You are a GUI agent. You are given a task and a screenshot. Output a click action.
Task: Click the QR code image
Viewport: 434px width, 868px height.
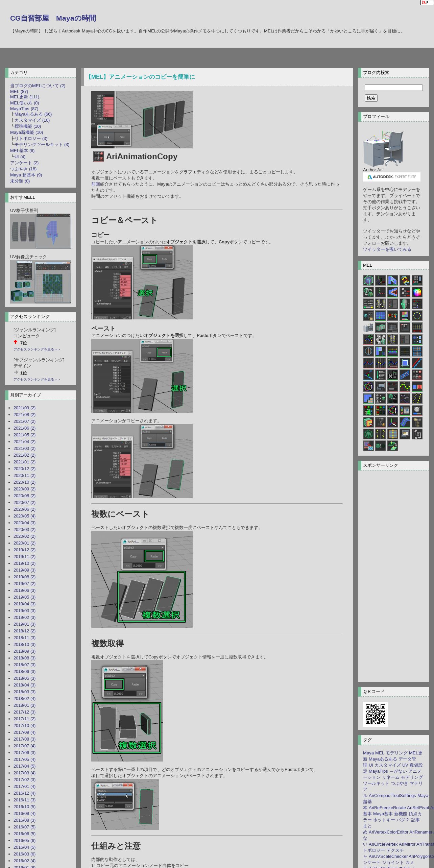(x=376, y=714)
